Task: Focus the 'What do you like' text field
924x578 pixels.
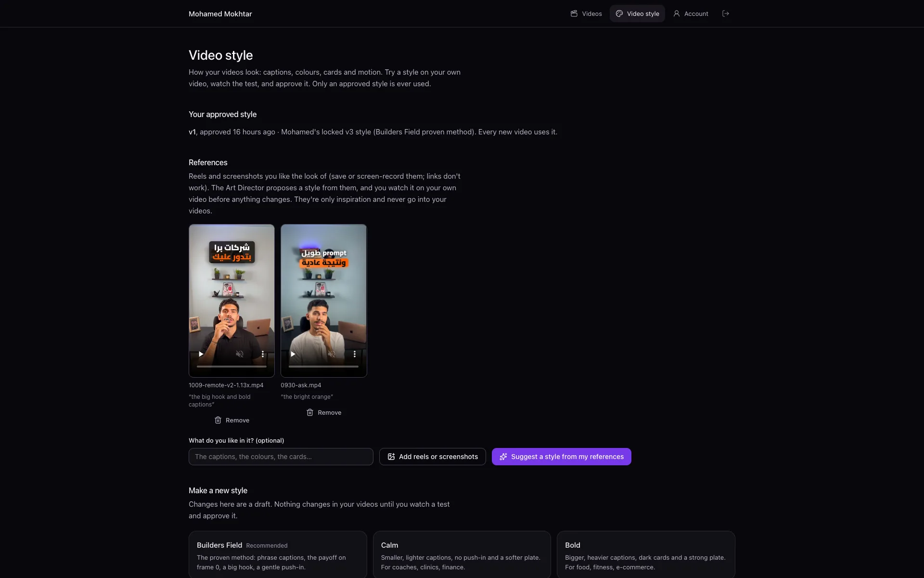Action: [x=281, y=457]
